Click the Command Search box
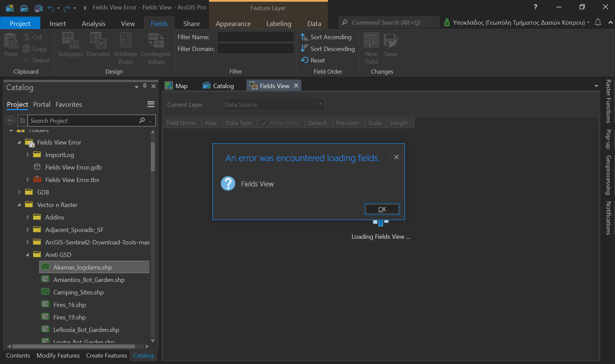This screenshot has height=364, width=615. click(389, 23)
